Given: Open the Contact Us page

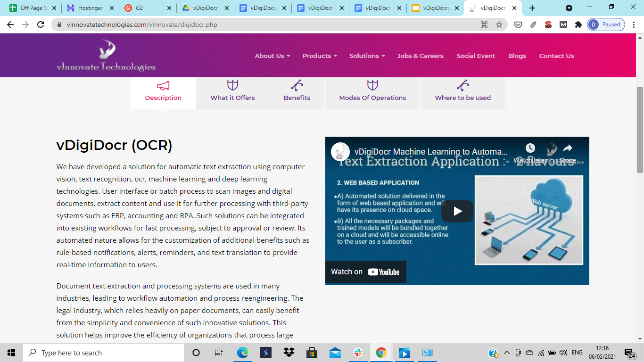Looking at the screenshot, I should 556,56.
